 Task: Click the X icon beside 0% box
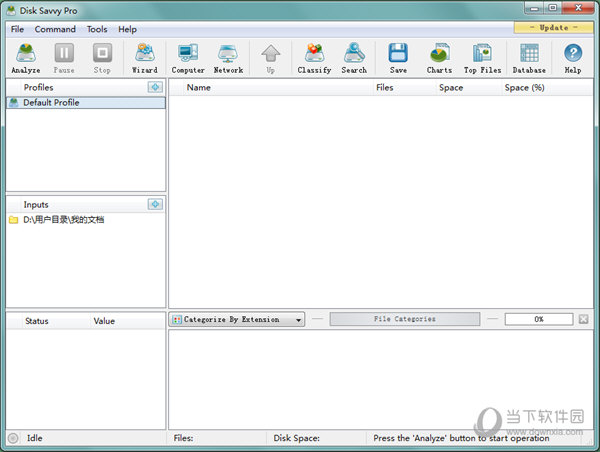(584, 319)
